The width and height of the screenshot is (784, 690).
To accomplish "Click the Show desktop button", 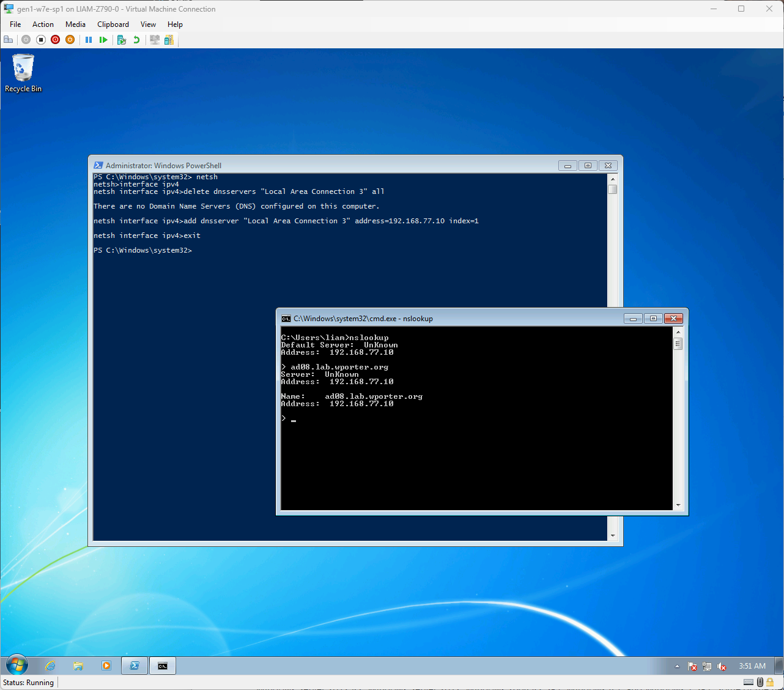I will [779, 666].
